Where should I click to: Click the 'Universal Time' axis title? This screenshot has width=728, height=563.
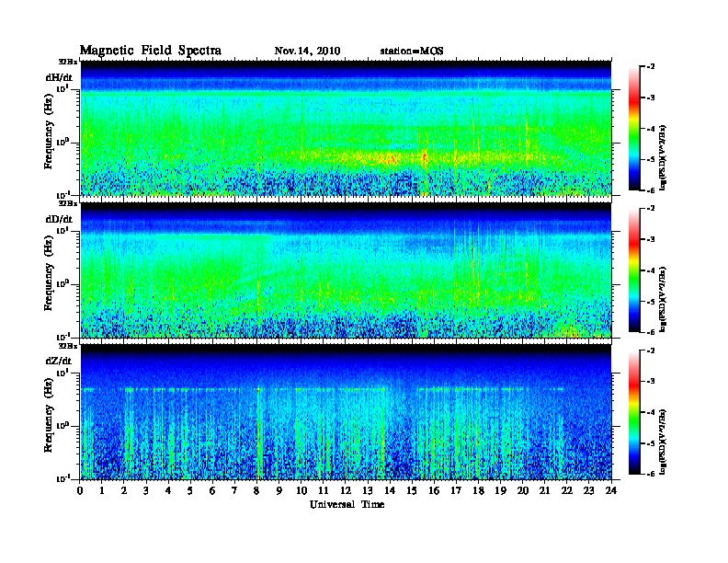347,504
